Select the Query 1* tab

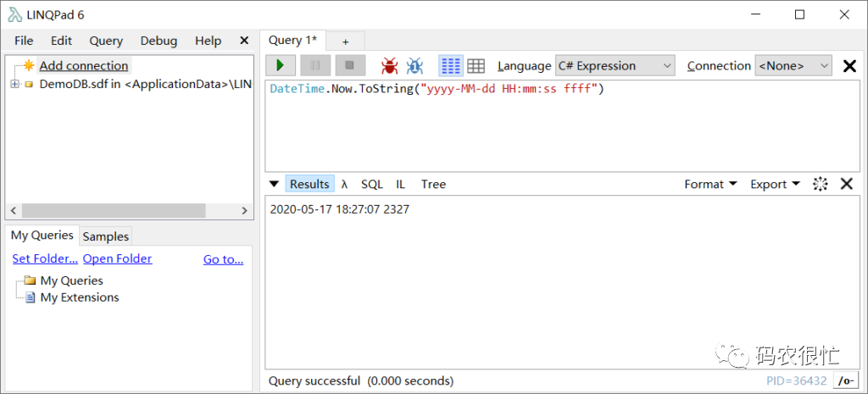pos(292,41)
